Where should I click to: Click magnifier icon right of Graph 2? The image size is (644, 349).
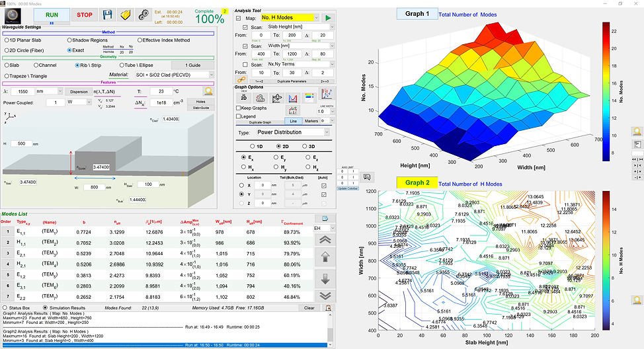pyautogui.click(x=637, y=300)
